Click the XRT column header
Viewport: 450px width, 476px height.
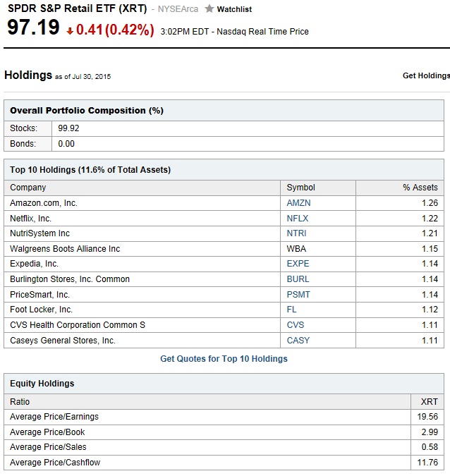pyautogui.click(x=429, y=402)
